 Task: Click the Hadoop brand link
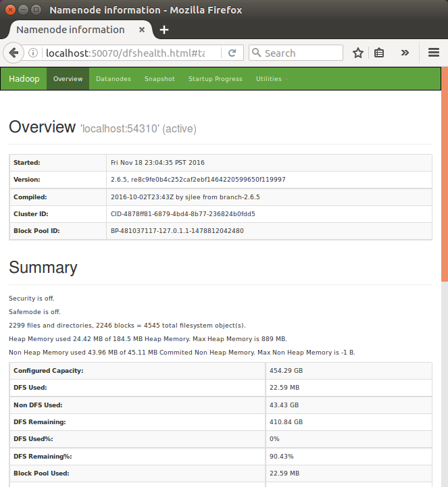[x=24, y=79]
